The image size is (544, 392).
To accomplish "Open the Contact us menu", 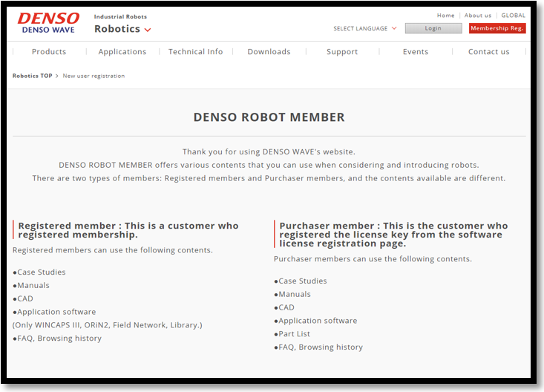I will coord(488,52).
